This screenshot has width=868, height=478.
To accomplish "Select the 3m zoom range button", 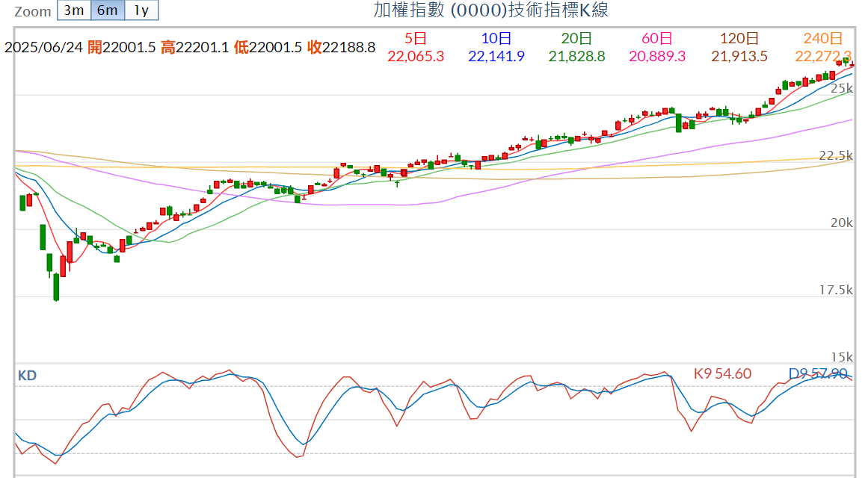I will pyautogui.click(x=73, y=10).
